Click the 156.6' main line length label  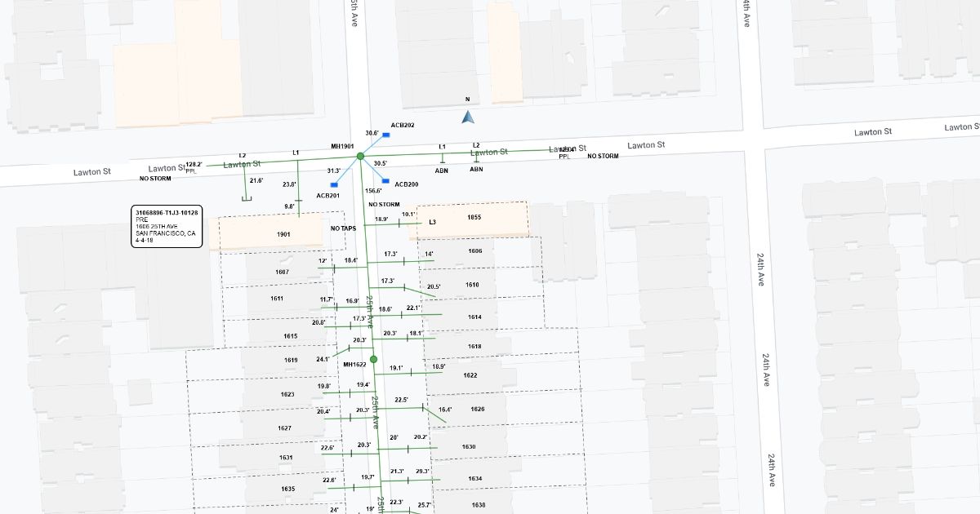(x=373, y=190)
